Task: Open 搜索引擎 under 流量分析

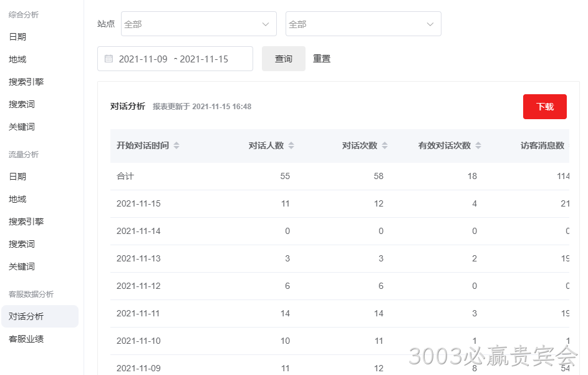Action: (x=26, y=222)
